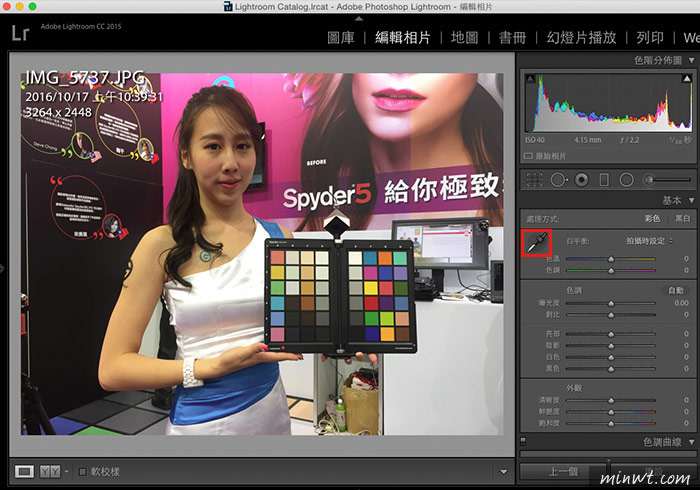Open Before/After view options dropdown arrow
Image resolution: width=700 pixels, height=490 pixels.
coord(67,471)
